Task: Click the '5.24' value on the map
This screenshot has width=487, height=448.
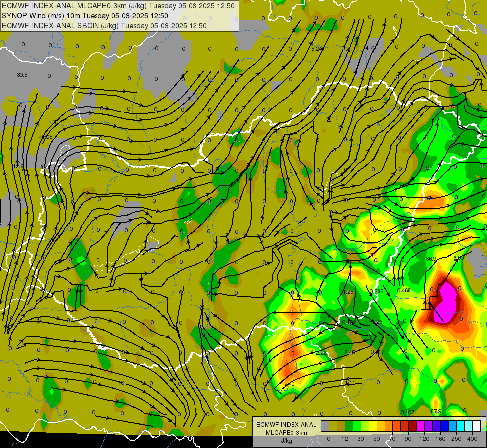Action: click(x=317, y=49)
